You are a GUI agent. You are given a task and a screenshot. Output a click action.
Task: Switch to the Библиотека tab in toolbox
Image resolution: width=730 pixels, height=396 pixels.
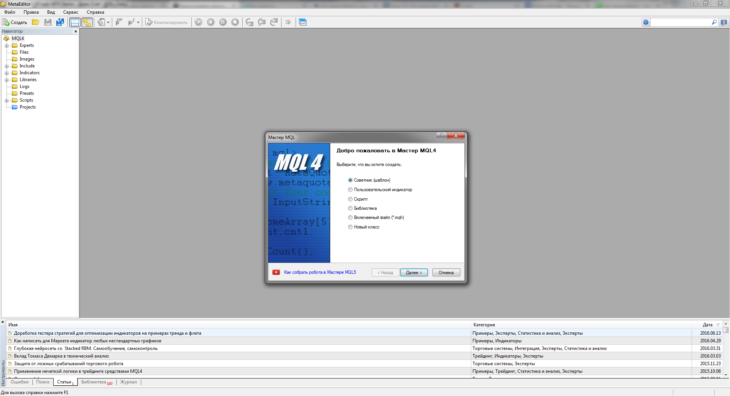click(x=96, y=382)
